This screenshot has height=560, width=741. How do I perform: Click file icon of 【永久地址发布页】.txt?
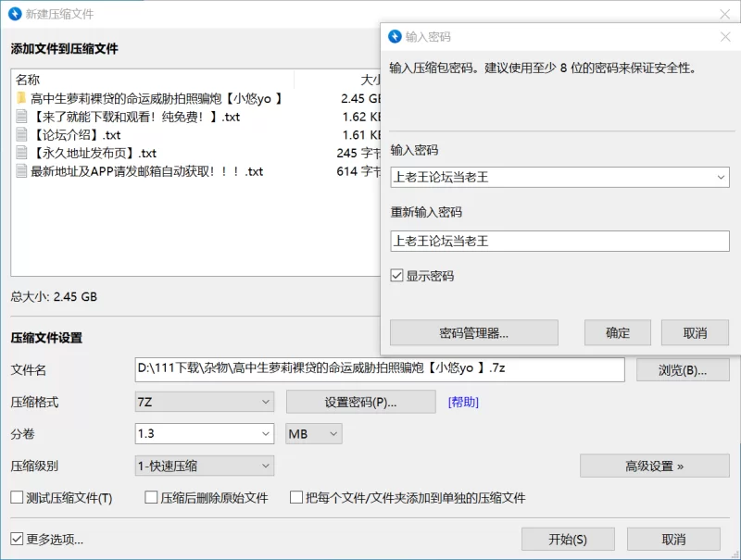pos(21,153)
